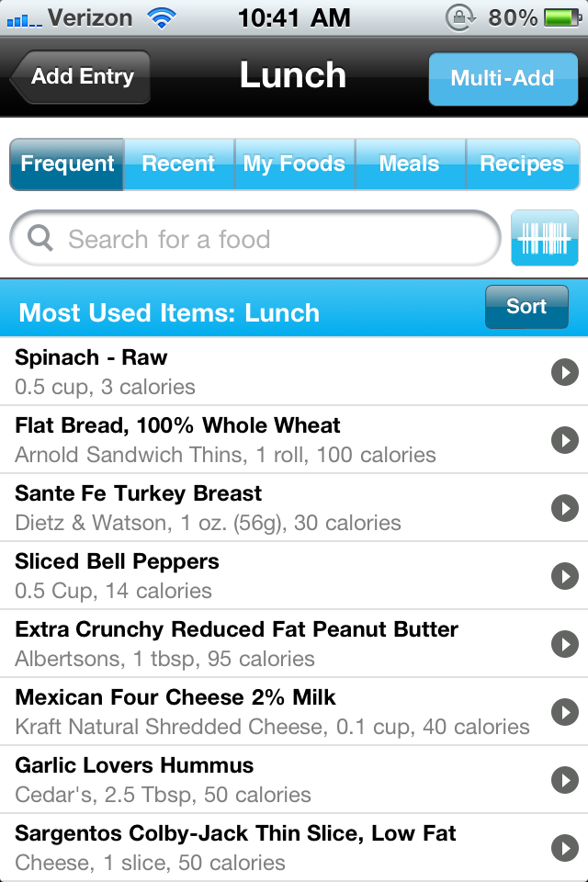The image size is (588, 882).
Task: Expand the Sliced Bell Peppers entry
Action: (x=564, y=576)
